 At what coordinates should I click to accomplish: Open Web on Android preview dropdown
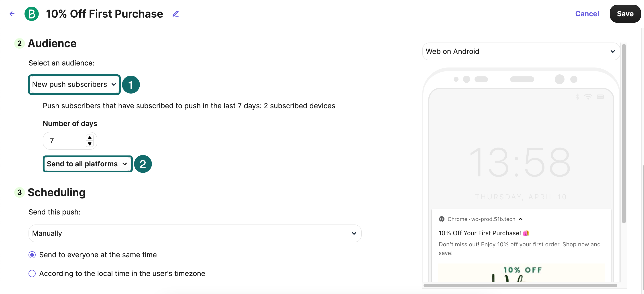521,51
